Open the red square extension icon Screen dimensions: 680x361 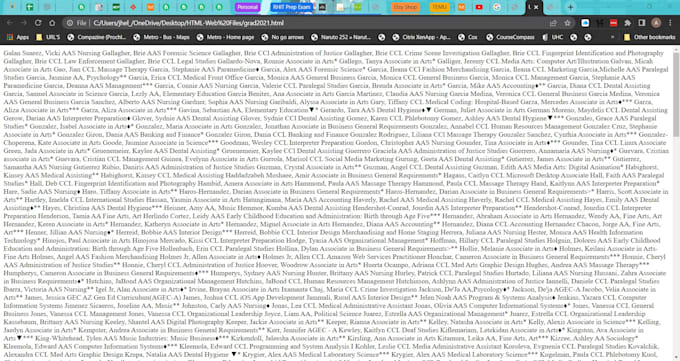point(613,23)
